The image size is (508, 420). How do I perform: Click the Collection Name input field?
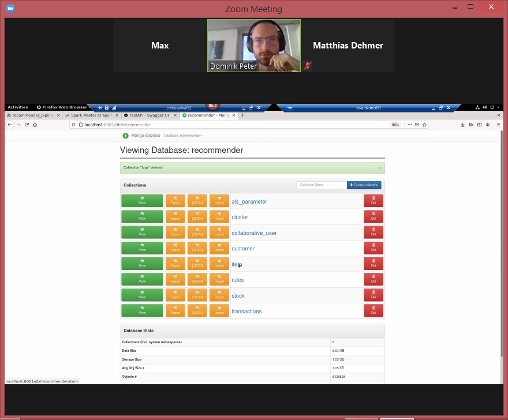(x=322, y=185)
